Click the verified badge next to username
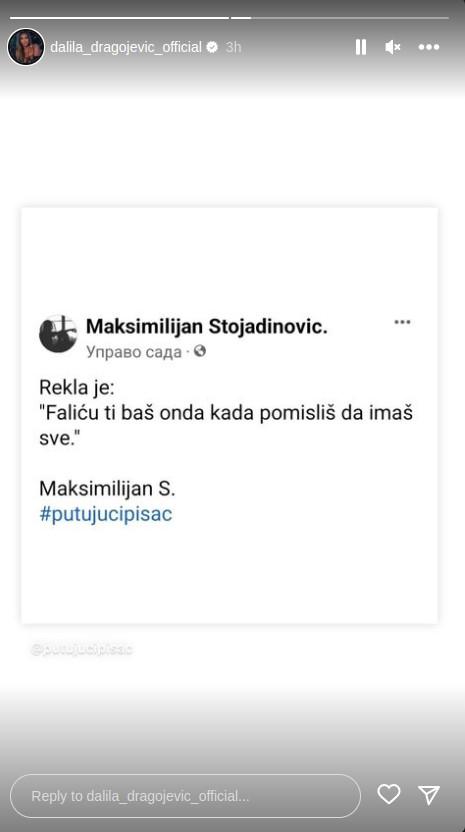Screen dimensions: 465x832 coord(212,47)
